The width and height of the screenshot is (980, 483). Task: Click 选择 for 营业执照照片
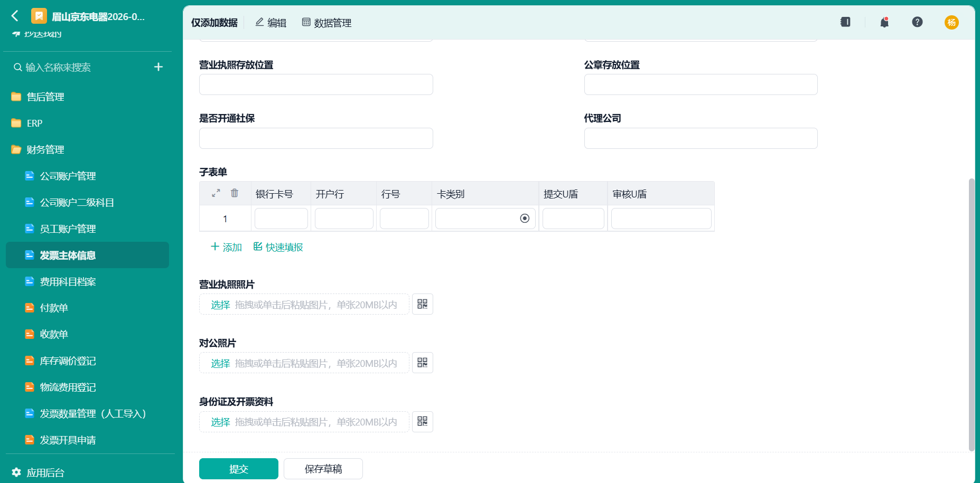[220, 305]
